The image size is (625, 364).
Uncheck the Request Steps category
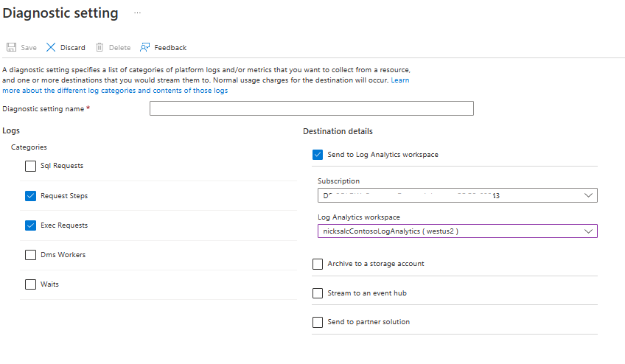(30, 196)
